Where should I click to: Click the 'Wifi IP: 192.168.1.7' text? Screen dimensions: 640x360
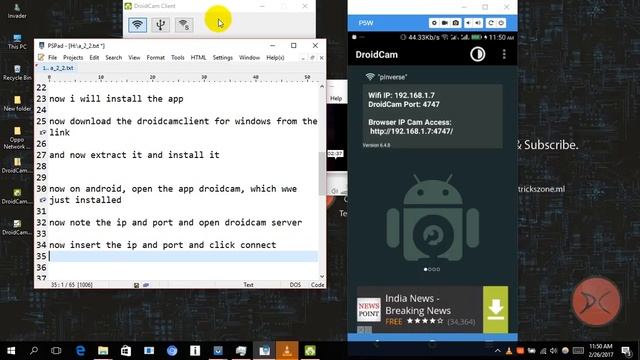point(401,96)
